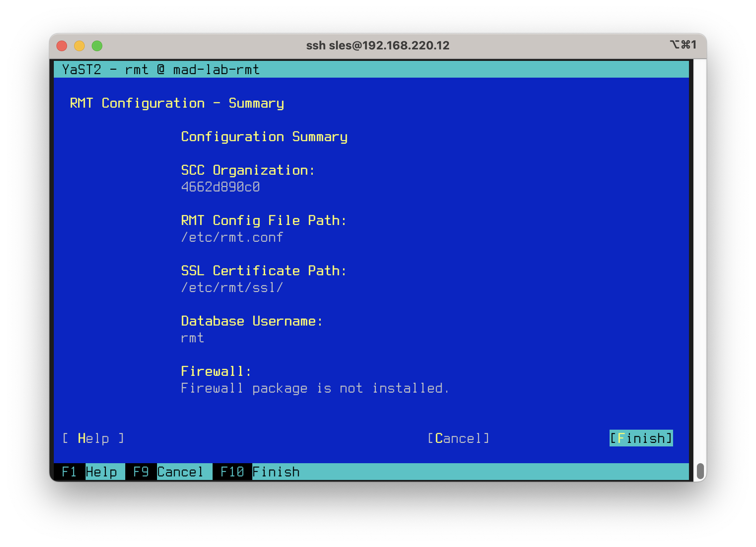Click the SCC Organization value 4662d890c0
756x547 pixels.
tap(220, 187)
